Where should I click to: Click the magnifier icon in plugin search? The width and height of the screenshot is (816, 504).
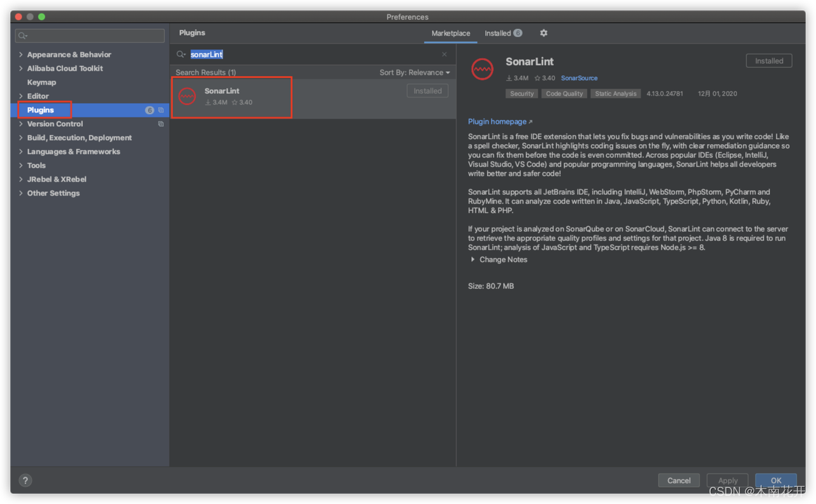tap(181, 55)
